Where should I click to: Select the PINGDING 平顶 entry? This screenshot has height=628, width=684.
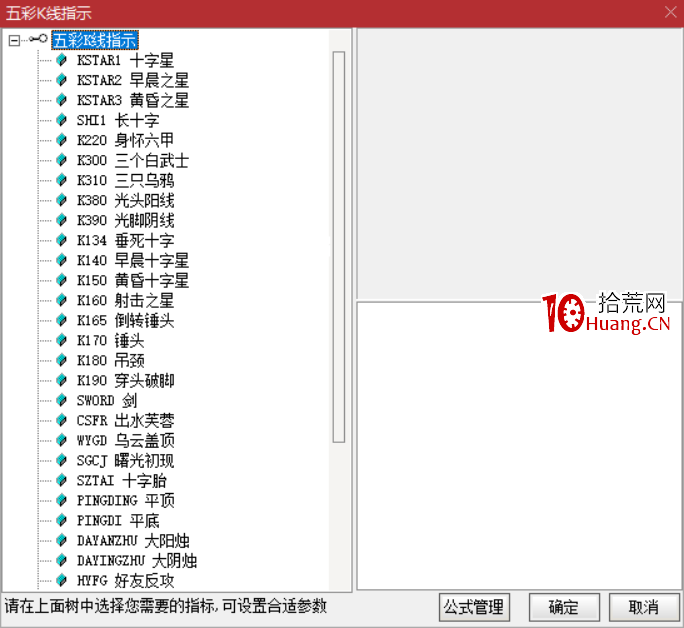coord(126,501)
